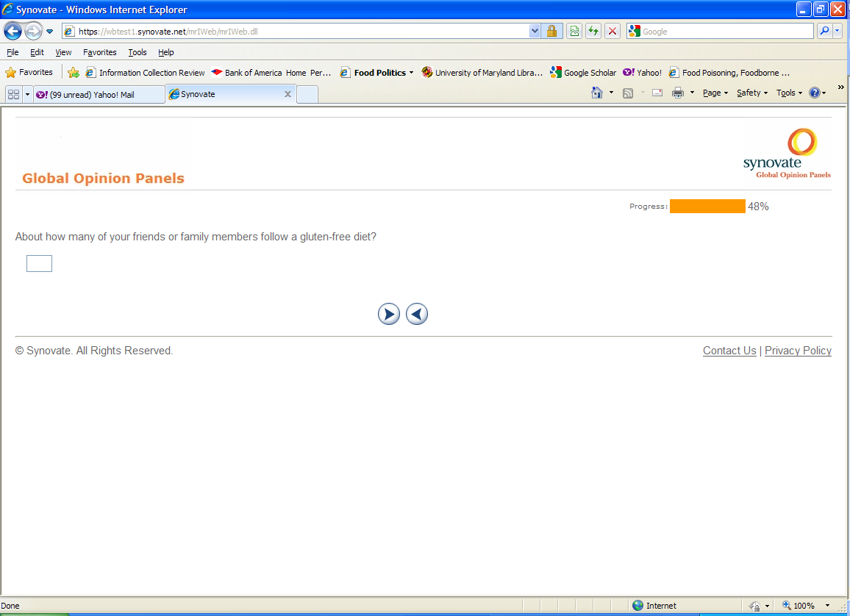The width and height of the screenshot is (850, 616).
Task: Open search provider dropdown arrow
Action: (x=837, y=31)
